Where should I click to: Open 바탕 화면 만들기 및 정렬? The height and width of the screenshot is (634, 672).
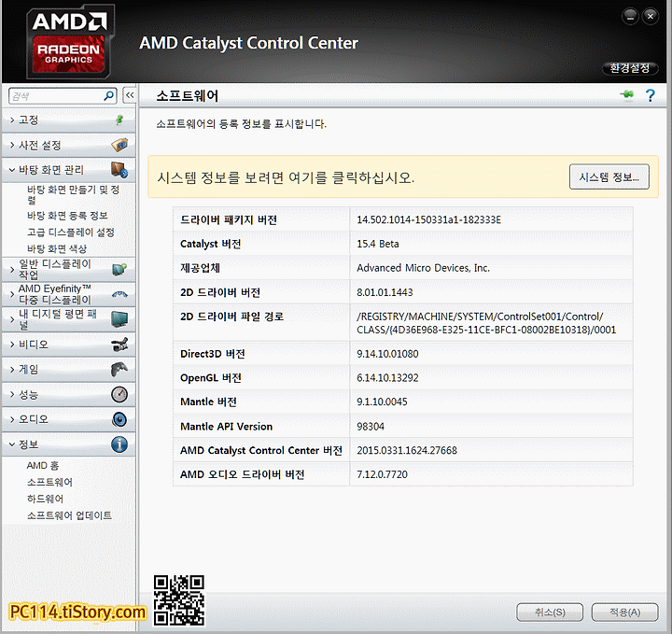point(74,194)
